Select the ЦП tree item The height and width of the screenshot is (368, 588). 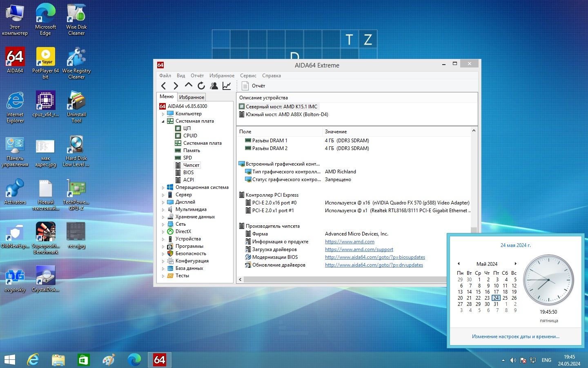pyautogui.click(x=187, y=128)
